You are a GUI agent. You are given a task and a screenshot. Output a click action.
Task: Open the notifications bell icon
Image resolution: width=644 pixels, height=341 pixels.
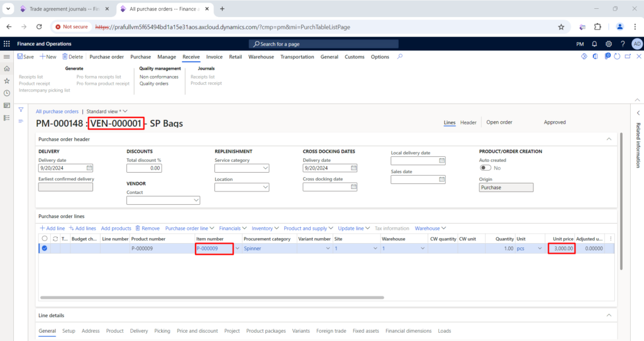pyautogui.click(x=594, y=44)
